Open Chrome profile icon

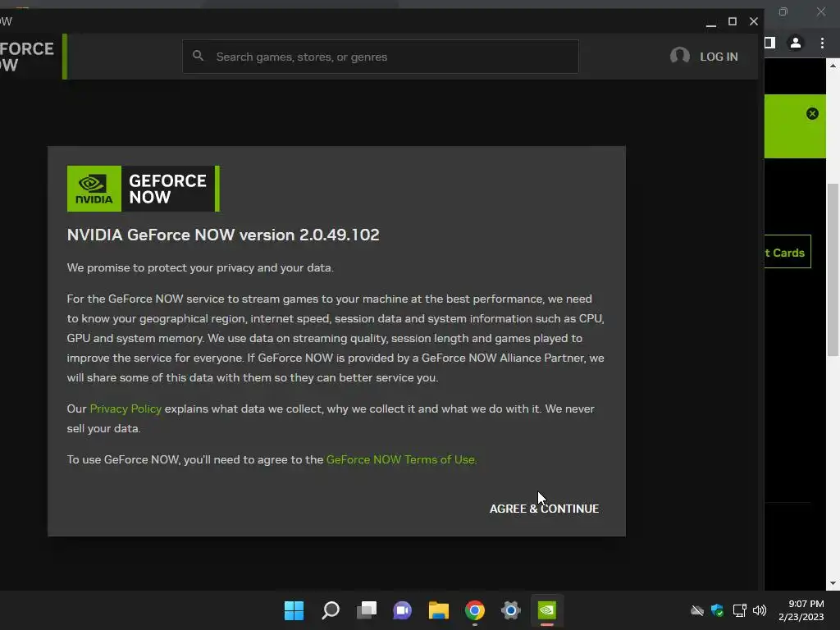(796, 43)
